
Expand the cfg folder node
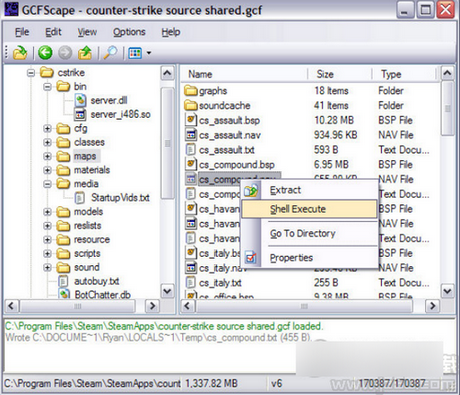click(x=47, y=128)
